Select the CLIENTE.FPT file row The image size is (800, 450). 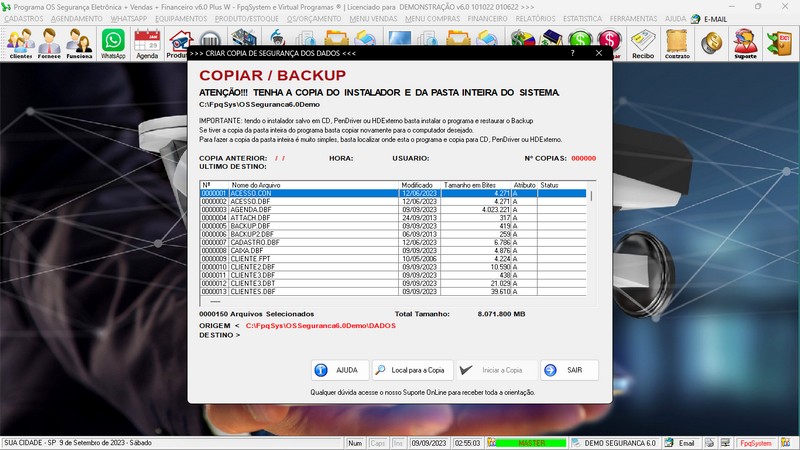pyautogui.click(x=393, y=259)
